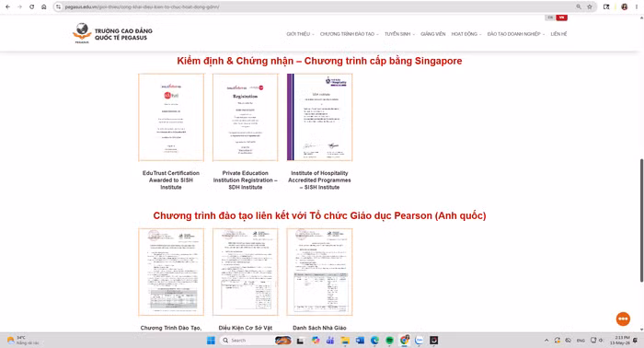Open the browser extensions panel icon
This screenshot has height=348, width=644.
coord(606,6)
